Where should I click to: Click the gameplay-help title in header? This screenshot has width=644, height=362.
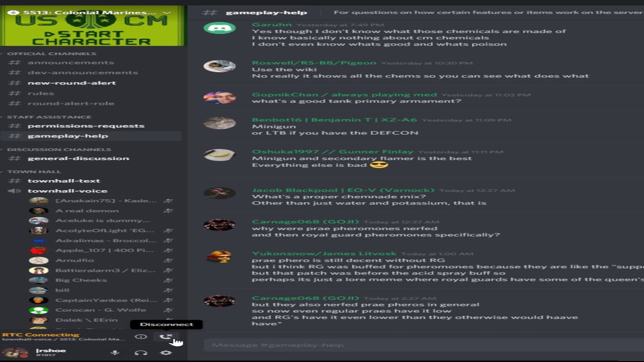tap(266, 13)
